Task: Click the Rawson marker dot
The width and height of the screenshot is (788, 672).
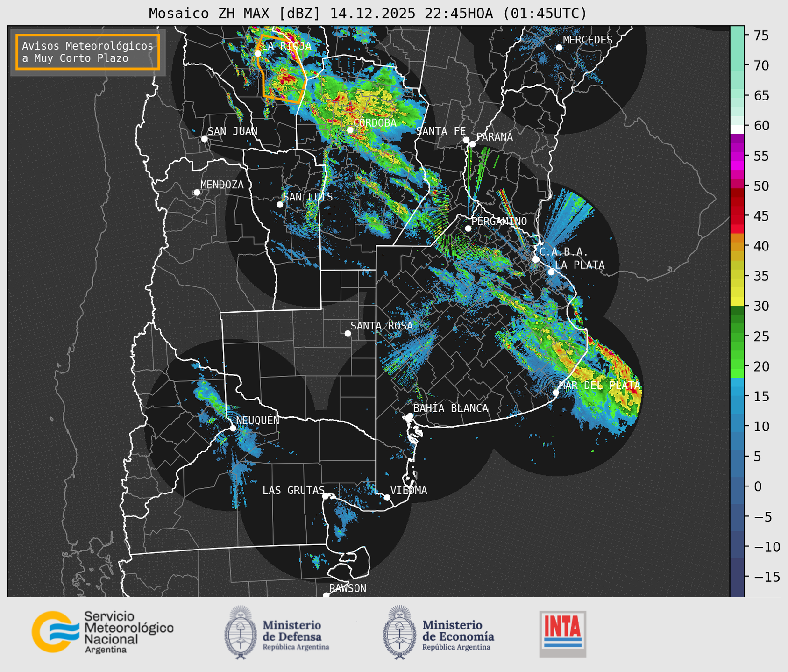Action: click(x=326, y=595)
